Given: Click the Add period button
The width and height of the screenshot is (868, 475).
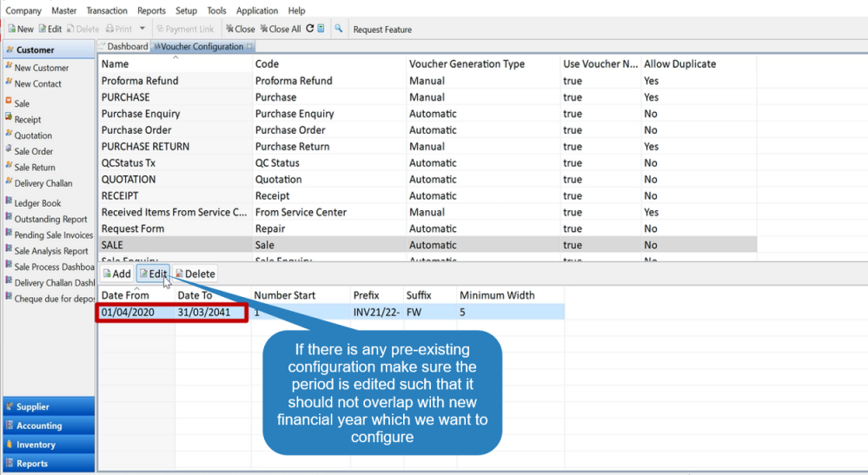Looking at the screenshot, I should (116, 274).
